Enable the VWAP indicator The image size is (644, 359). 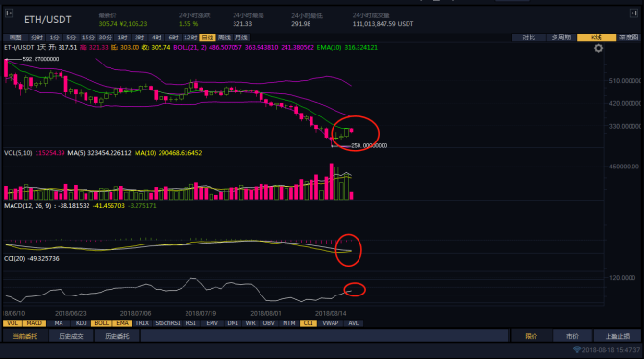(x=331, y=323)
